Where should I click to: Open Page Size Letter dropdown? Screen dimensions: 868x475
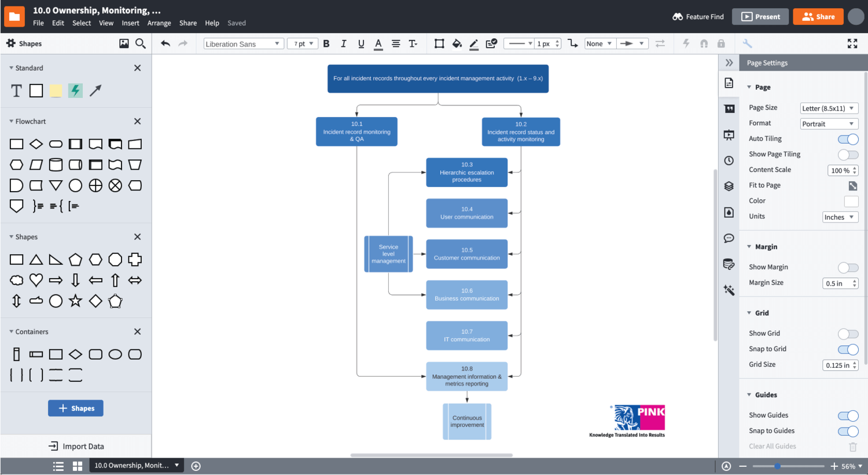coord(829,108)
